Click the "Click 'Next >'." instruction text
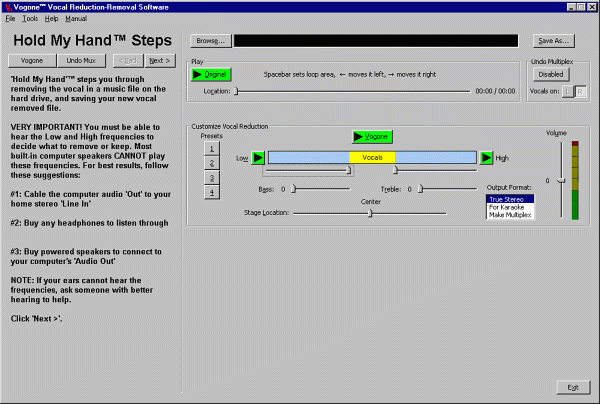Screen dimensions: 600x404 36,318
